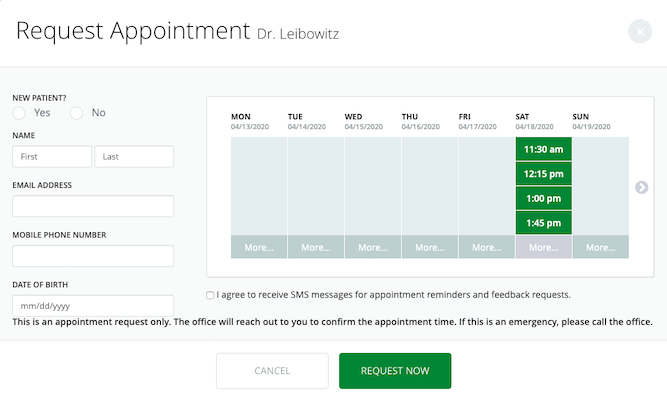Select the 1:00 pm time slot

click(543, 198)
